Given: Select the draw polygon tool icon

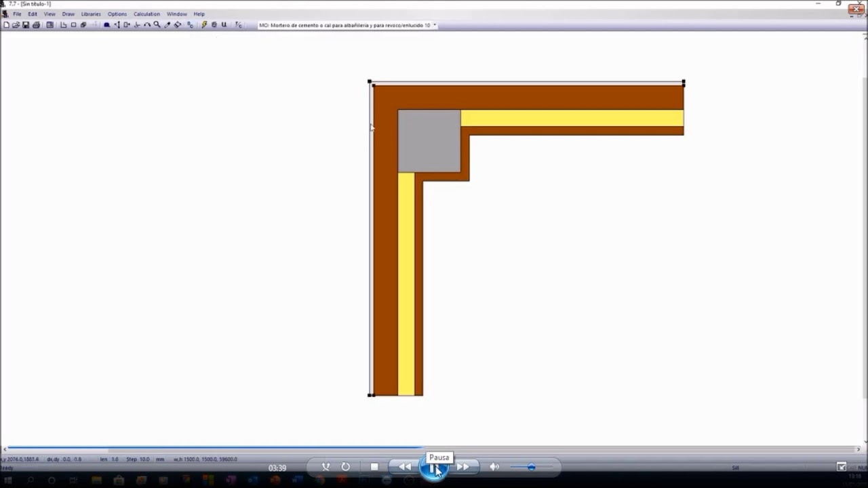Looking at the screenshot, I should (x=63, y=25).
